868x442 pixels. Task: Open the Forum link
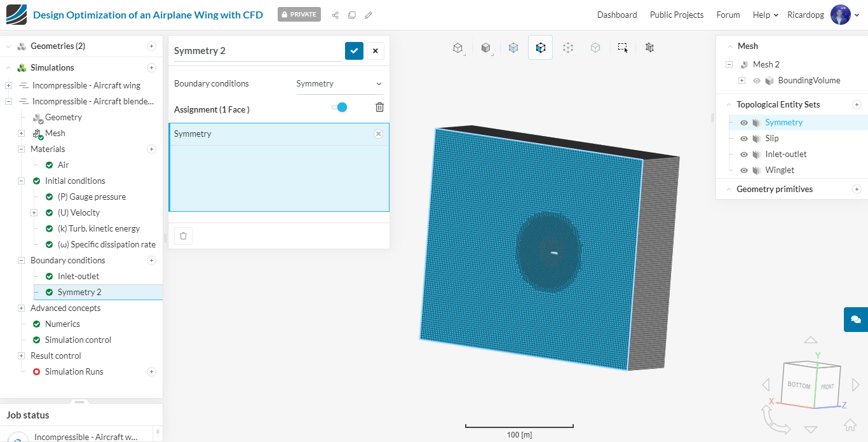[x=728, y=15]
